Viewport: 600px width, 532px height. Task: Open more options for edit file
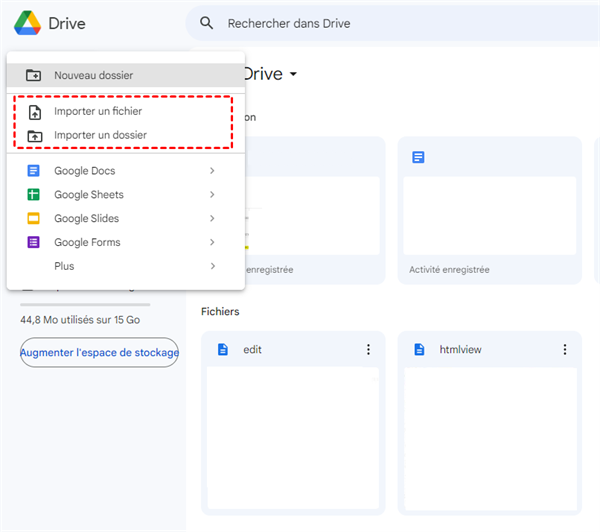[x=368, y=350]
